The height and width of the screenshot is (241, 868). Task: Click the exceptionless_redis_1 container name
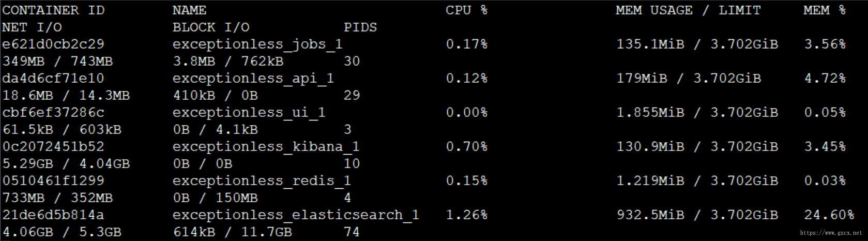(x=262, y=182)
